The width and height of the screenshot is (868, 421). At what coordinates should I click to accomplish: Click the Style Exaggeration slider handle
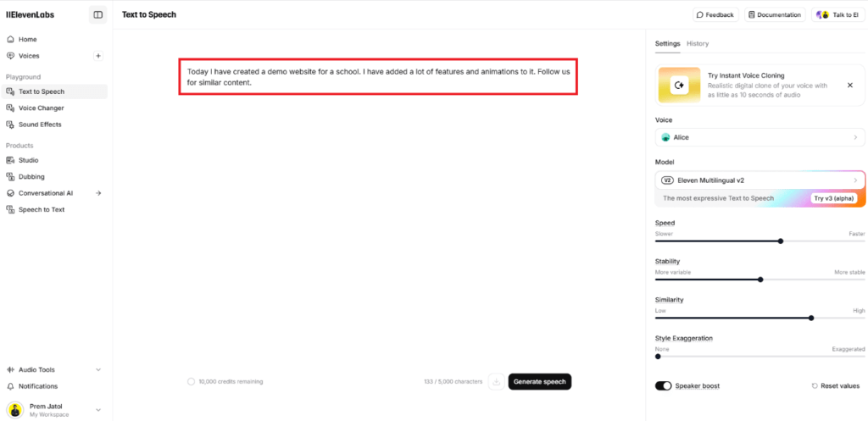658,357
